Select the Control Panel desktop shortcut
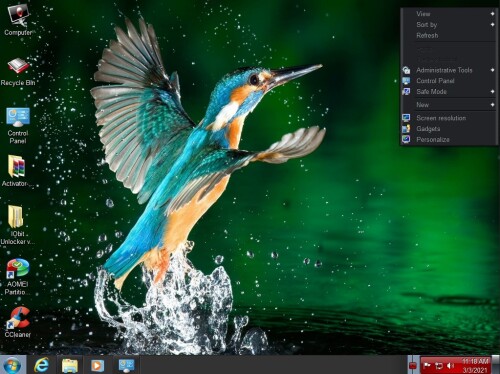Screen dimensions: 500x374 (x=18, y=126)
